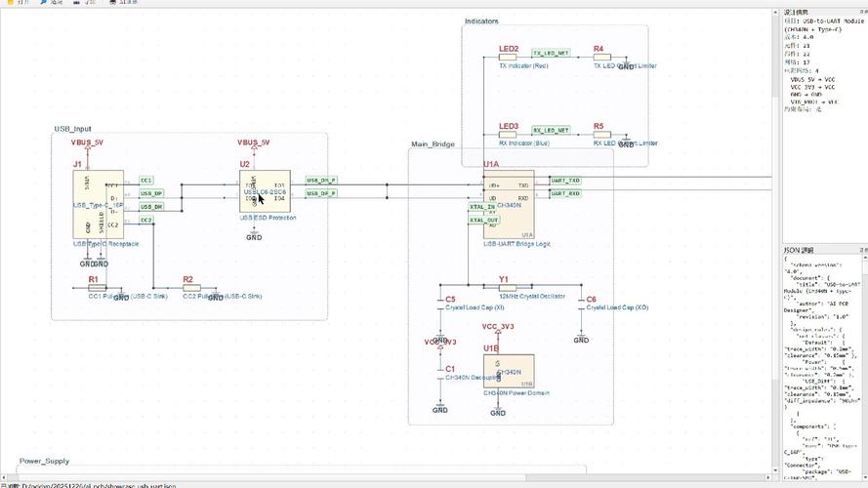Click the 设计信息 panel header
This screenshot has width=868, height=488.
[x=796, y=12]
